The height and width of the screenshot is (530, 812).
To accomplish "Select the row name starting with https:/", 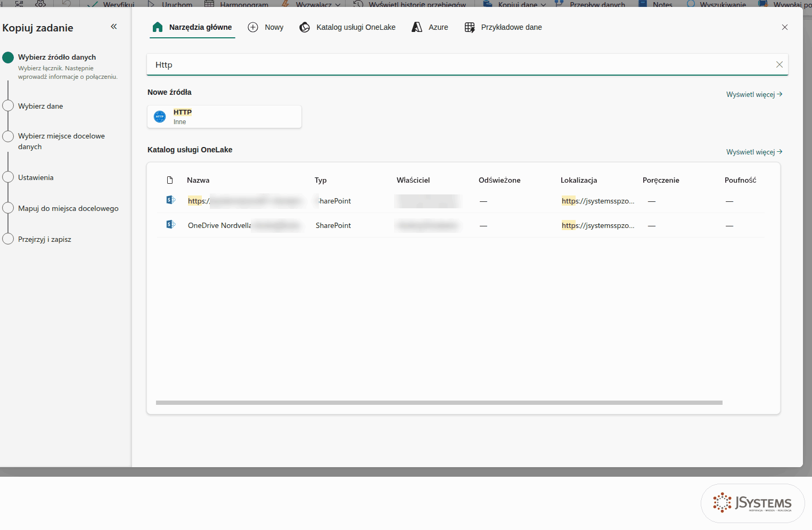I will [199, 201].
